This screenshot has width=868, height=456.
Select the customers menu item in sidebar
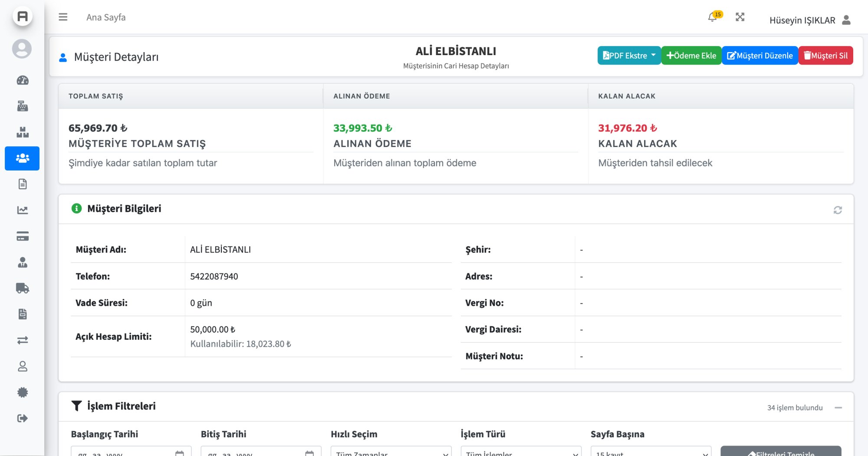pos(23,158)
